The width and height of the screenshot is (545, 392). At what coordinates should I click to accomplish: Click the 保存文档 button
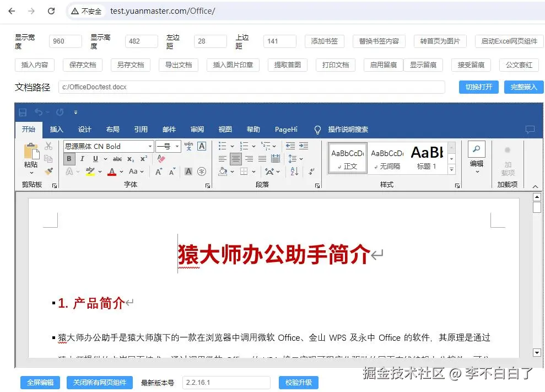pyautogui.click(x=82, y=65)
